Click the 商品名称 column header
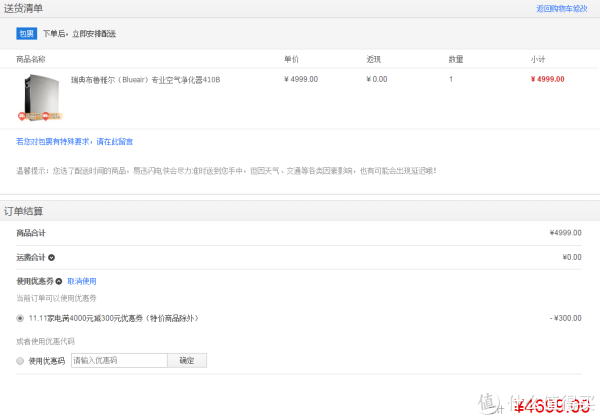Screen dimensions: 600x420 click(31, 59)
